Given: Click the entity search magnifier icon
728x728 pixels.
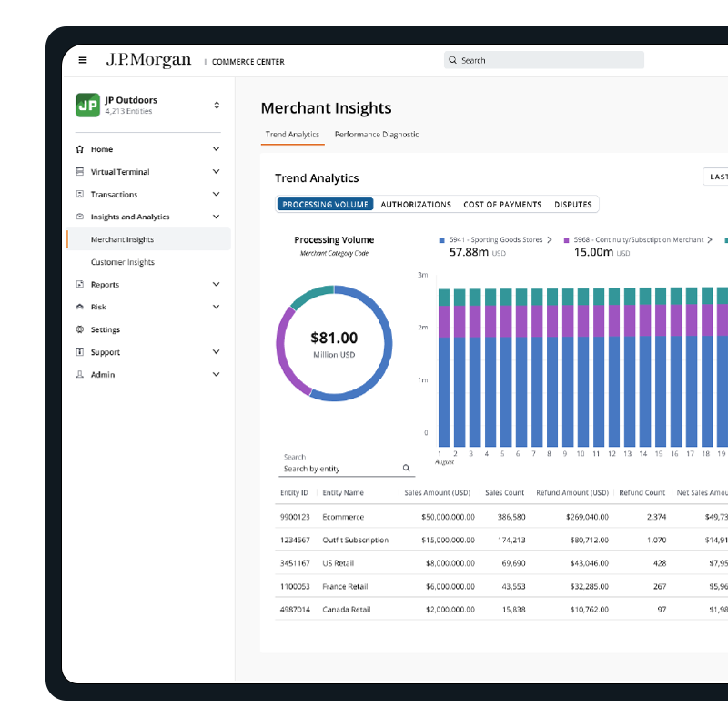Looking at the screenshot, I should [x=406, y=468].
